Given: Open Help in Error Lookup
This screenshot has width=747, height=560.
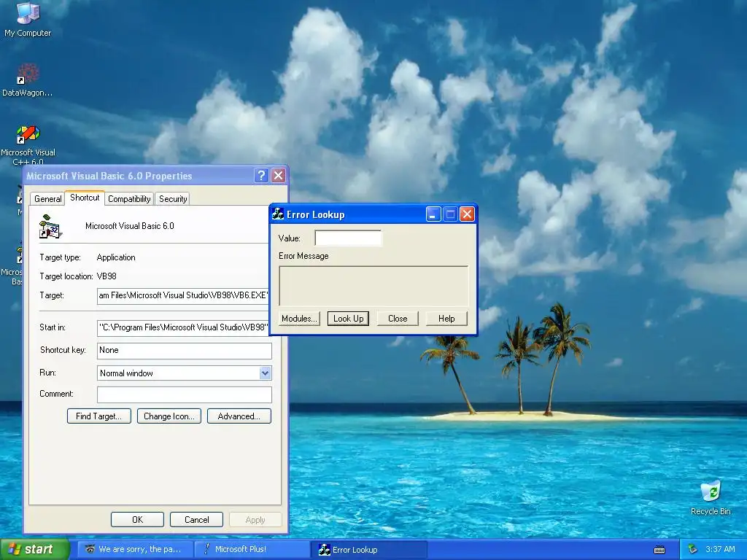Looking at the screenshot, I should coord(446,319).
